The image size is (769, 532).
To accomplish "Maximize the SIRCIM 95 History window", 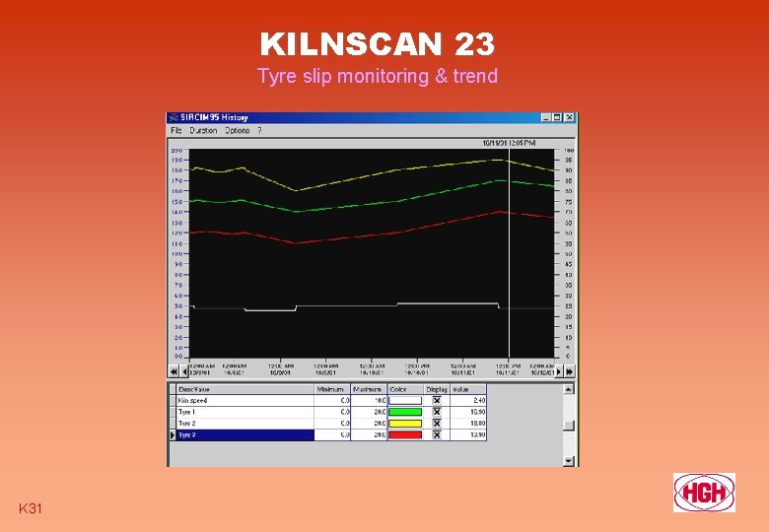I will [x=557, y=117].
